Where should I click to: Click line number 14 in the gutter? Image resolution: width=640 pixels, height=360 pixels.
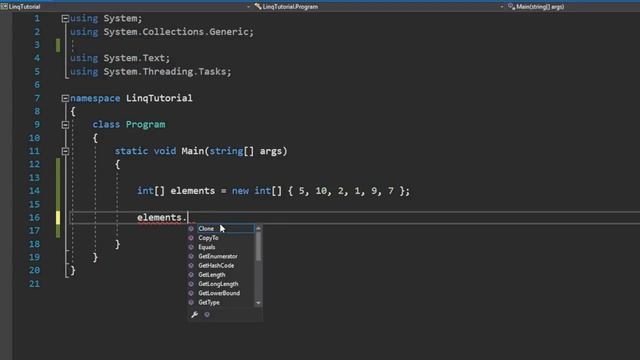[34, 191]
